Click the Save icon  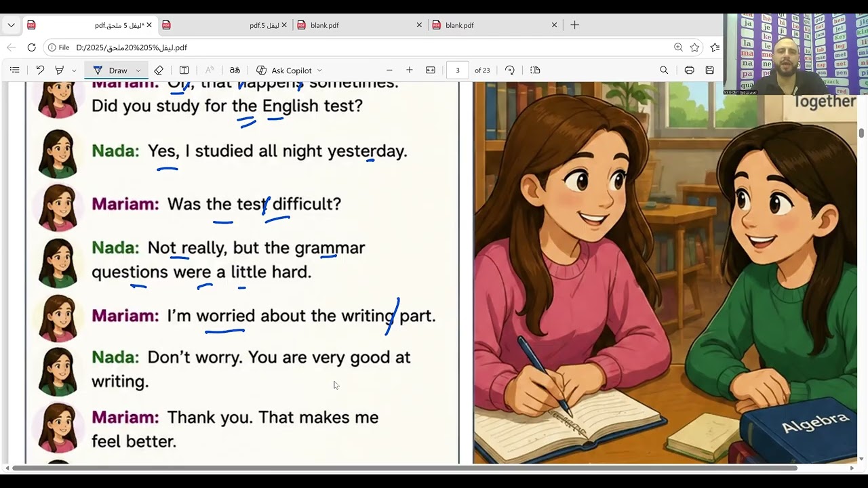click(709, 70)
